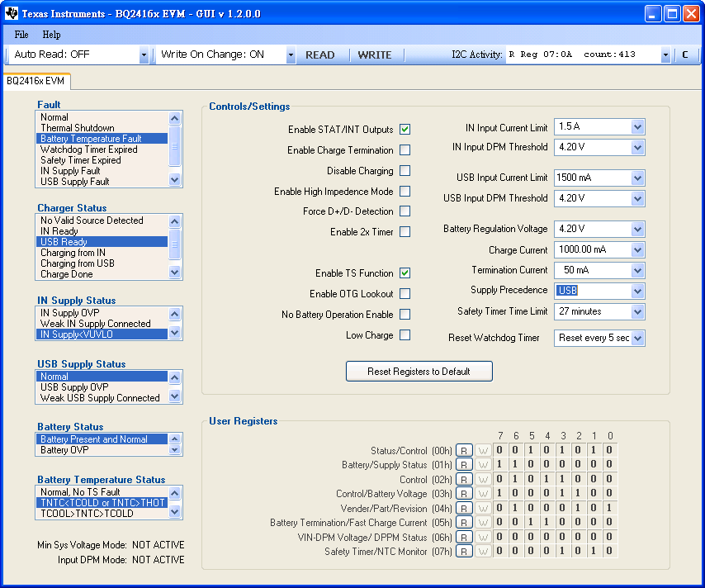Open the File menu

[x=21, y=35]
